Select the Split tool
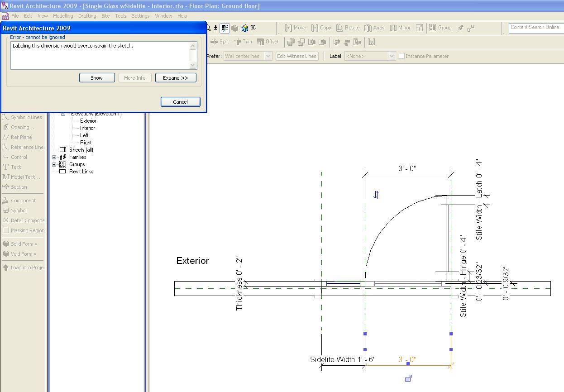Image resolution: width=564 pixels, height=392 pixels. click(x=220, y=42)
